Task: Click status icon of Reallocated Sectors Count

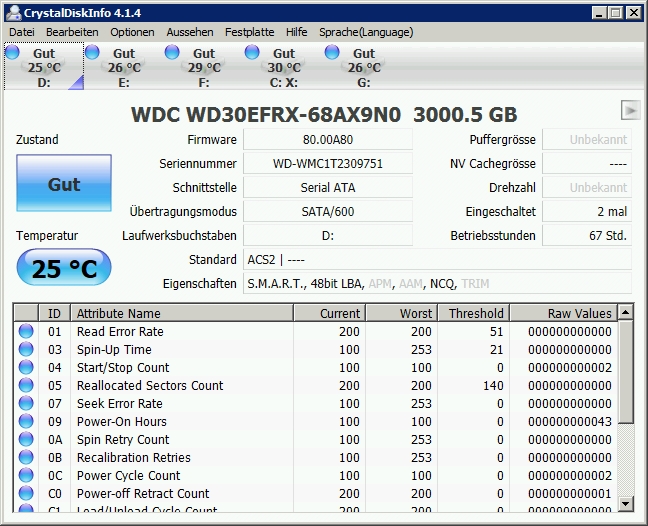Action: 26,386
